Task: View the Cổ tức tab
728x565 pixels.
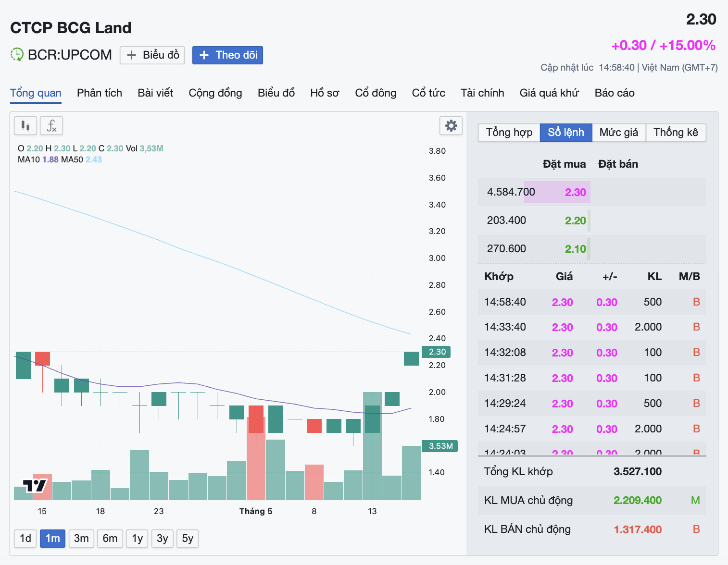Action: coord(428,93)
